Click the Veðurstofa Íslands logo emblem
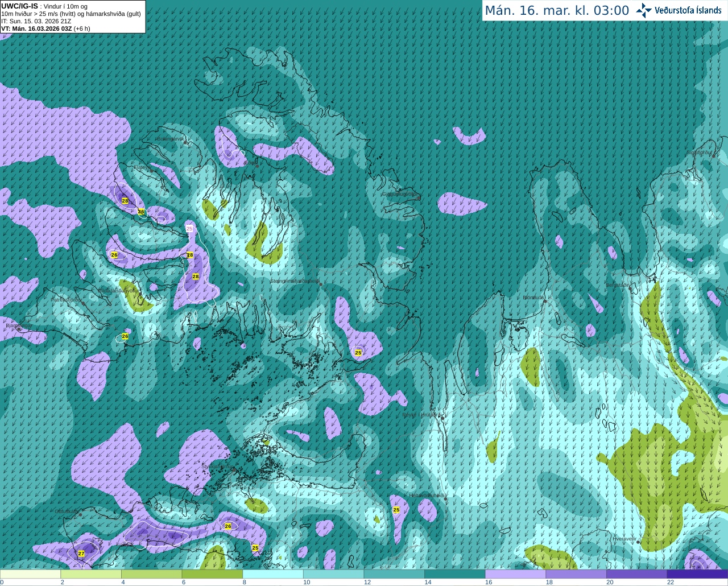The height and width of the screenshot is (586, 728). [644, 10]
